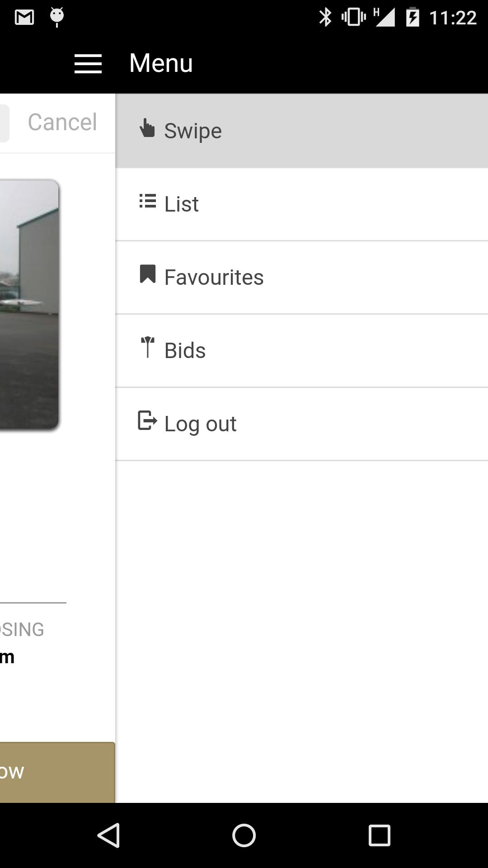Image resolution: width=488 pixels, height=868 pixels.
Task: Open the Bids menu item
Action: coord(301,351)
